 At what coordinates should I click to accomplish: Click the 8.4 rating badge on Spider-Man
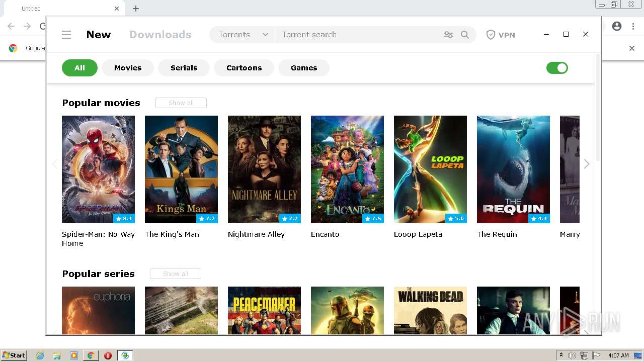click(124, 219)
